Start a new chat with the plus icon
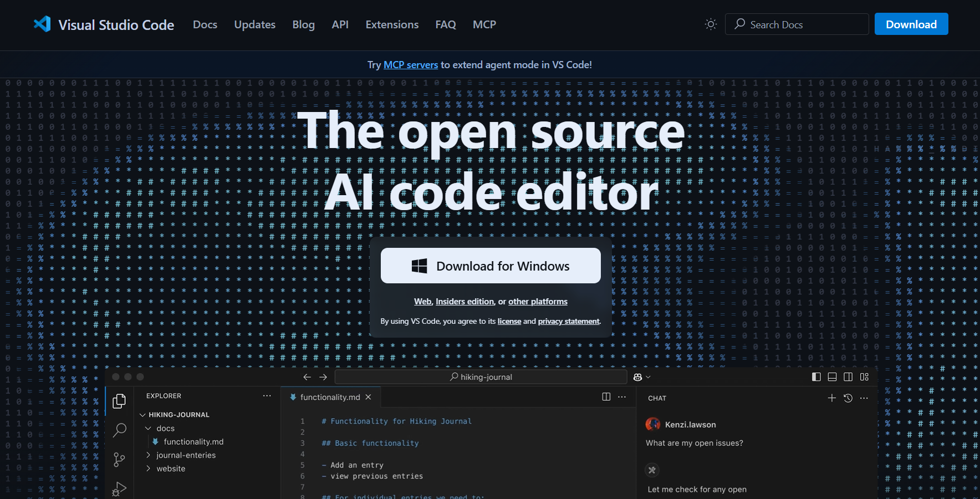This screenshot has width=980, height=499. coord(832,398)
